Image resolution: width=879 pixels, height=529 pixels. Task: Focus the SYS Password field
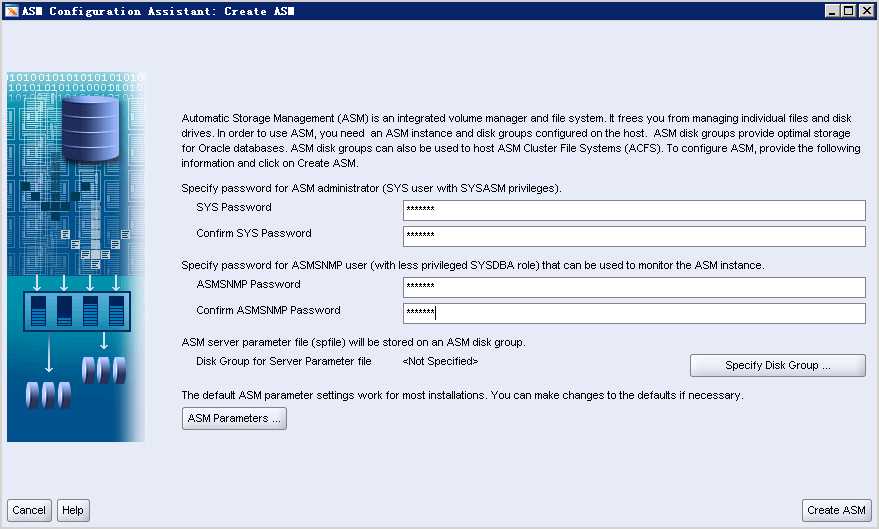pos(633,210)
